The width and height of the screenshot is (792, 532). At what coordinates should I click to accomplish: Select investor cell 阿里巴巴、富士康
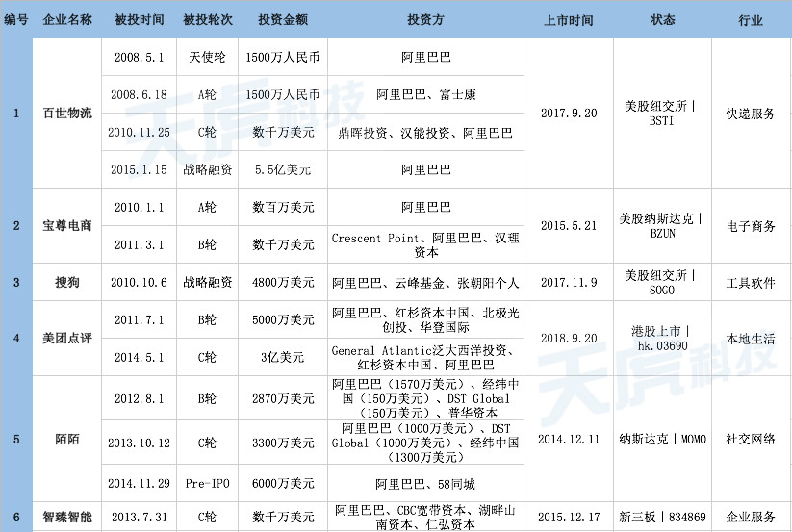point(425,94)
